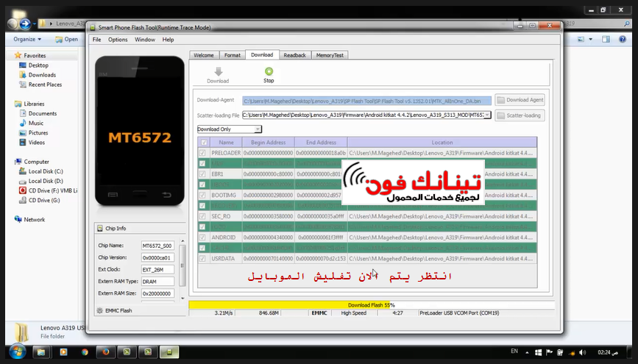Open File Explorer taskbar icon
This screenshot has height=364, width=638.
click(x=41, y=352)
